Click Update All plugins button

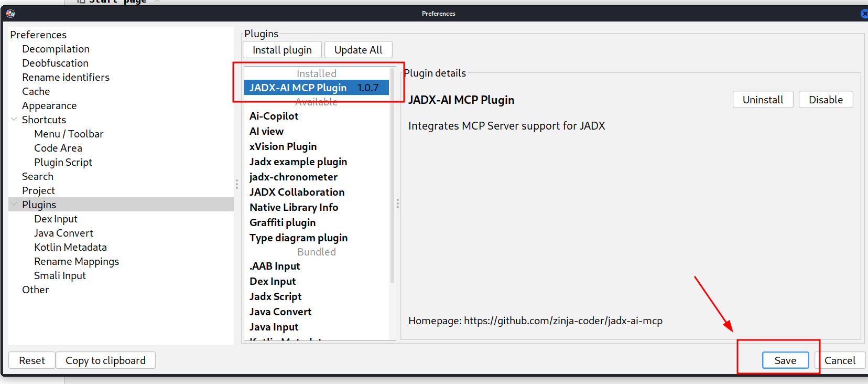(359, 50)
